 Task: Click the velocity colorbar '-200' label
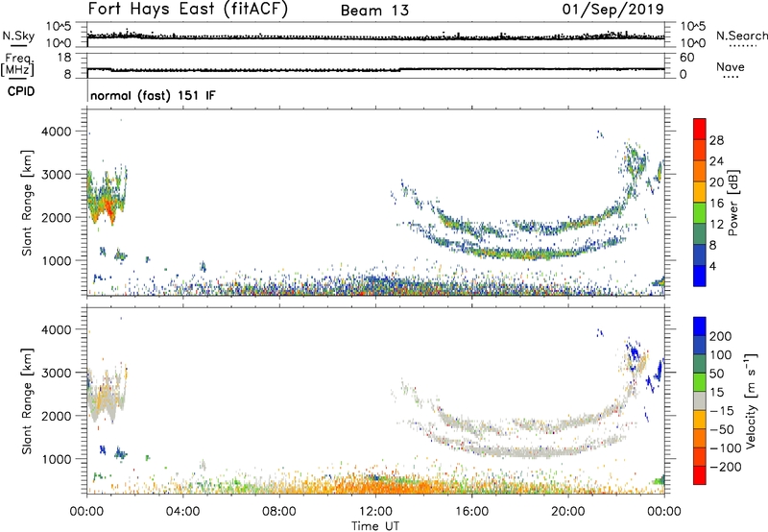point(726,467)
